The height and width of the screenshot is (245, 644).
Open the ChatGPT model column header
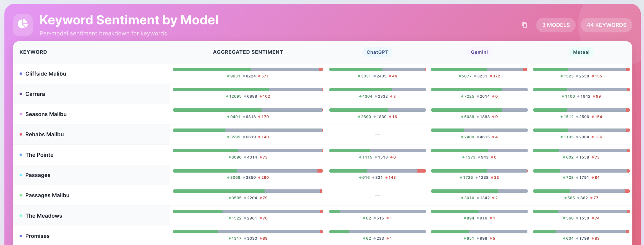tap(378, 52)
